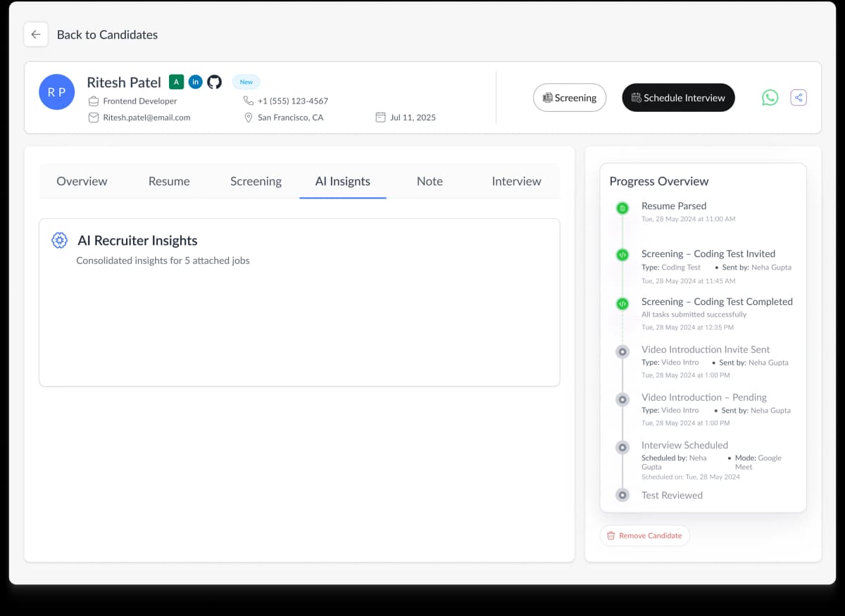Click the back arrow icon
The width and height of the screenshot is (845, 616).
click(x=36, y=34)
